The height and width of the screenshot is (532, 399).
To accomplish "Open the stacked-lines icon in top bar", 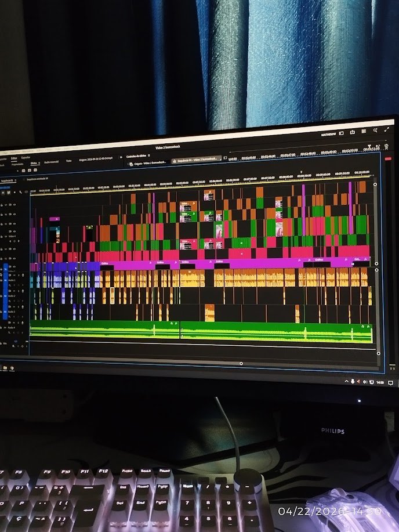I will click(x=364, y=131).
